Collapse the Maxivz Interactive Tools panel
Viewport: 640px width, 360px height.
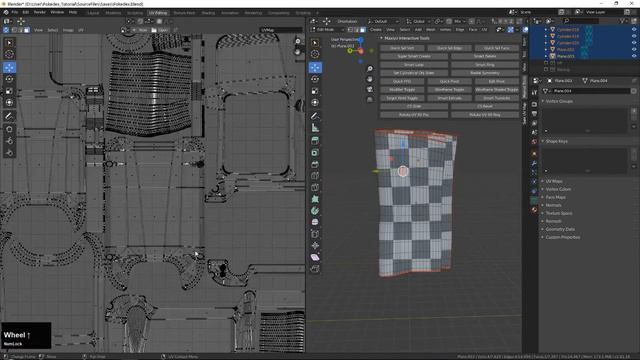[407, 38]
